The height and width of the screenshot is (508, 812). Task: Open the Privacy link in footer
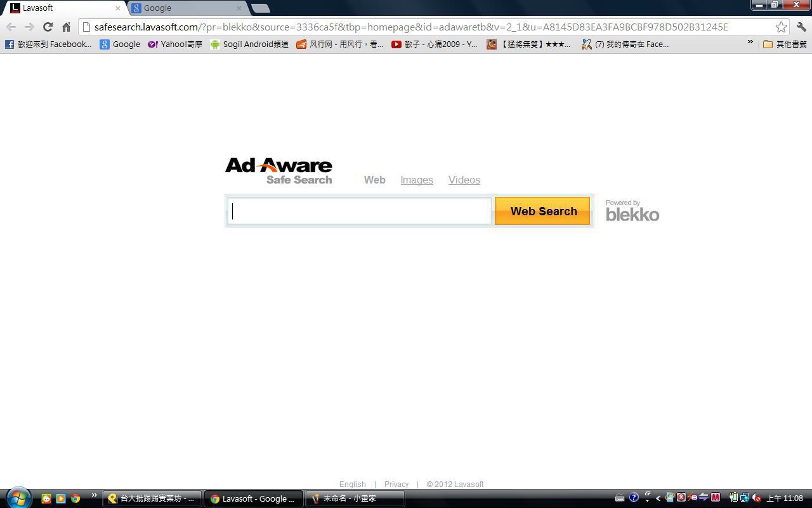click(x=396, y=484)
